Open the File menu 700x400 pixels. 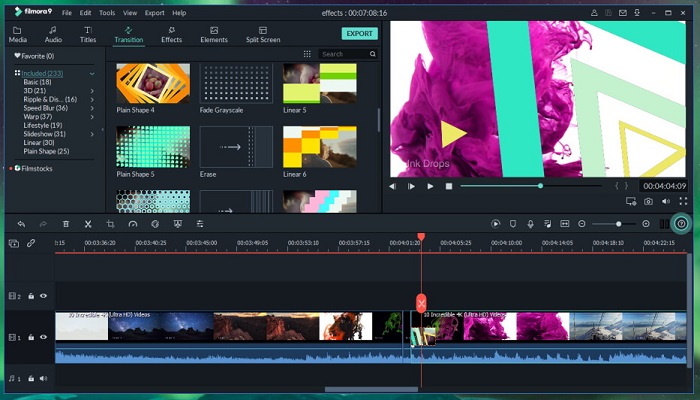(x=67, y=13)
